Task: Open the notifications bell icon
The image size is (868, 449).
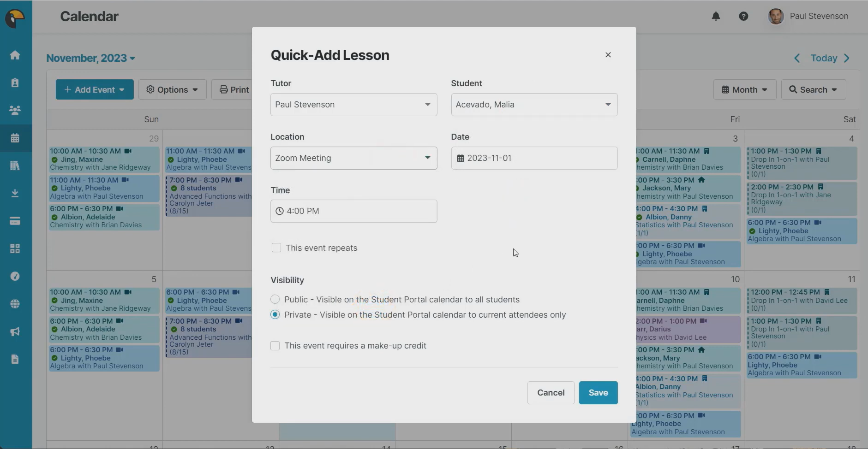Action: point(716,16)
